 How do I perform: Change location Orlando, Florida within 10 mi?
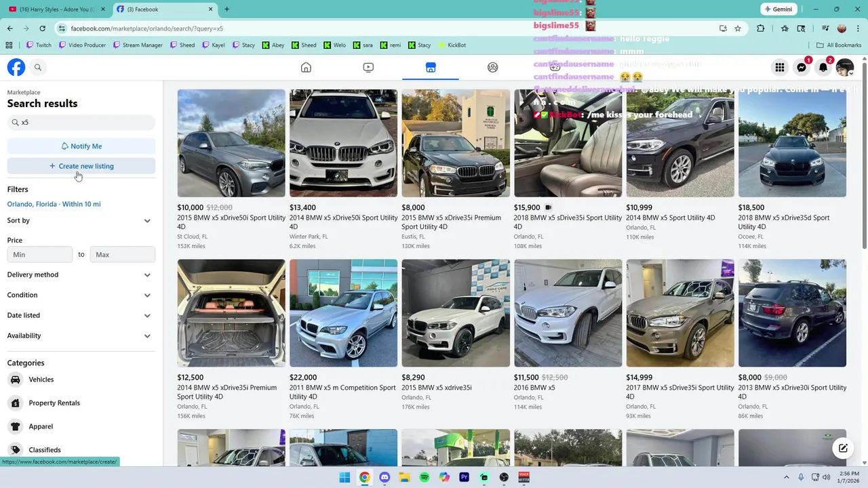pyautogui.click(x=54, y=204)
